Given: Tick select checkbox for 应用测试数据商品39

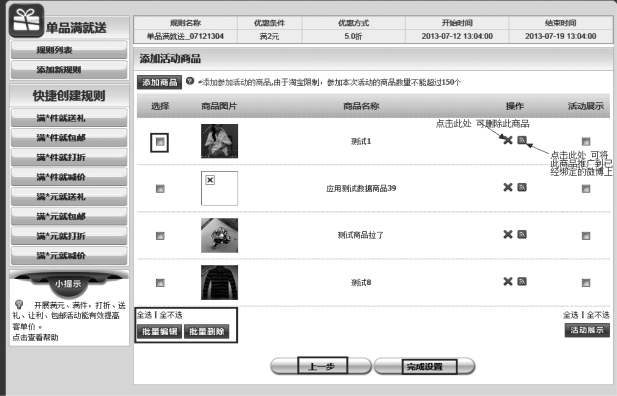Looking at the screenshot, I should 160,189.
